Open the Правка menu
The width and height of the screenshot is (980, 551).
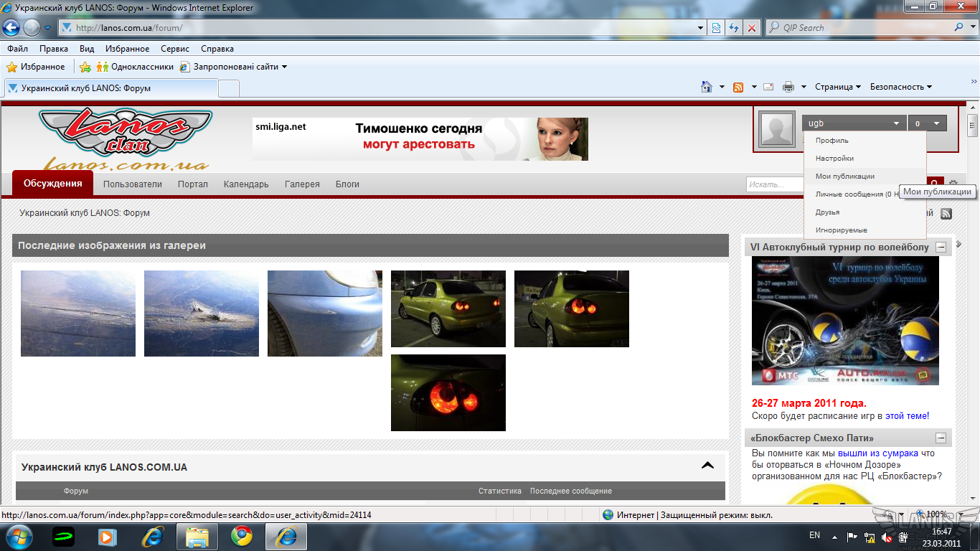[x=54, y=49]
